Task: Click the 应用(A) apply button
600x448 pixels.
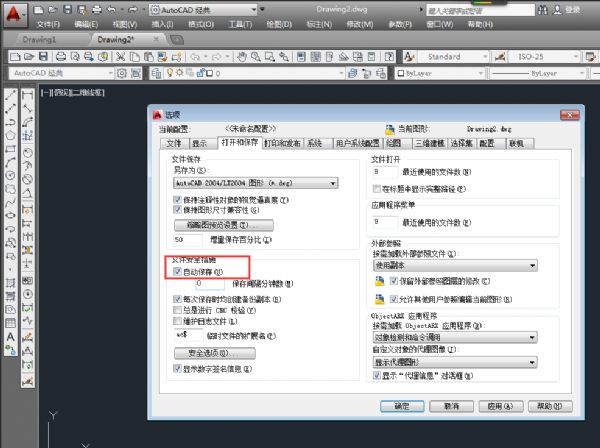Action: pos(501,406)
